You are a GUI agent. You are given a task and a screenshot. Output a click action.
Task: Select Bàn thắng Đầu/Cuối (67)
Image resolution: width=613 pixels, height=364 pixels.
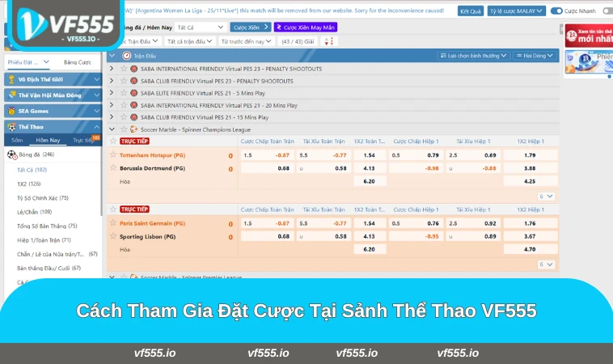coord(49,269)
